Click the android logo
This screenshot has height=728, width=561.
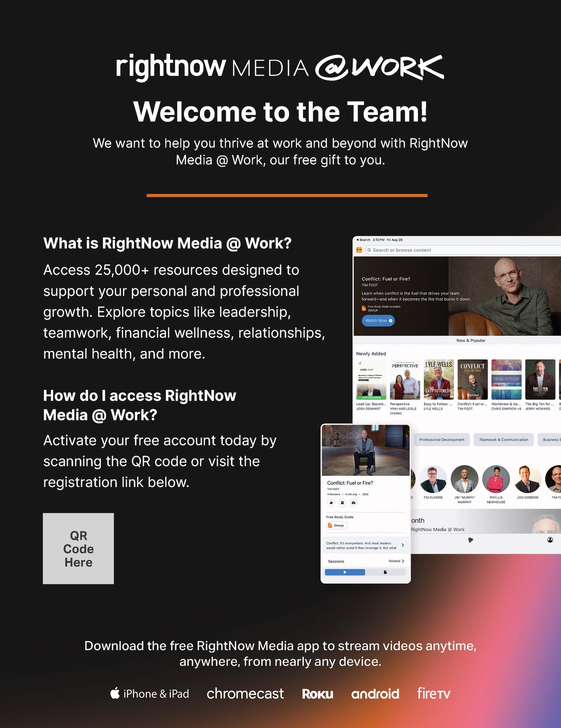click(375, 694)
